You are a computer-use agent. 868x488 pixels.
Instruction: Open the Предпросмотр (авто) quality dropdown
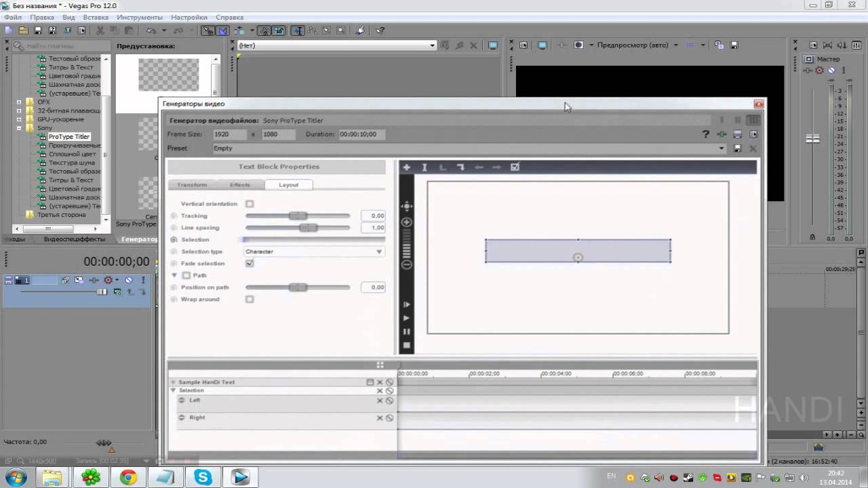pos(637,45)
